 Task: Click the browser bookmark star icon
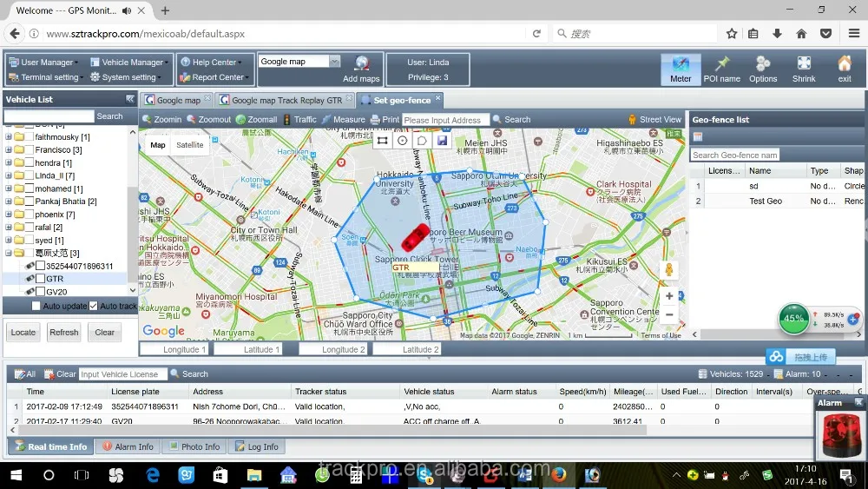tap(732, 34)
